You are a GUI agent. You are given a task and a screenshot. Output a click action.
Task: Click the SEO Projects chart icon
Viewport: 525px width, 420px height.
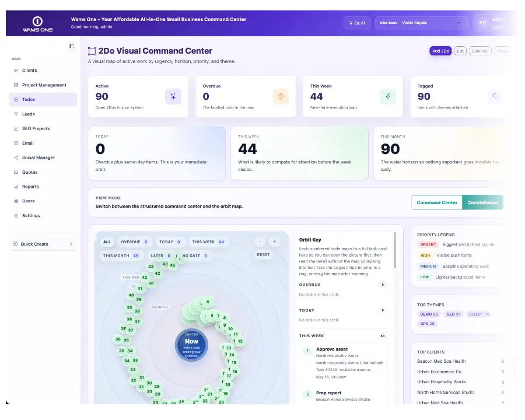click(x=16, y=128)
